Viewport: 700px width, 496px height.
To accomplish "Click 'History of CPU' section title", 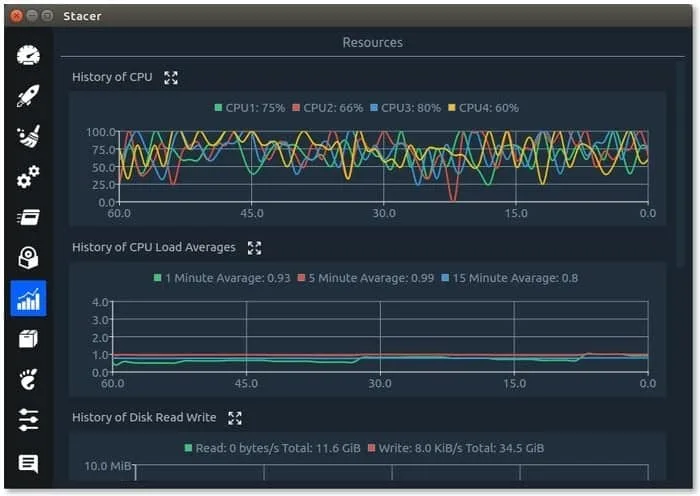I will (x=112, y=77).
